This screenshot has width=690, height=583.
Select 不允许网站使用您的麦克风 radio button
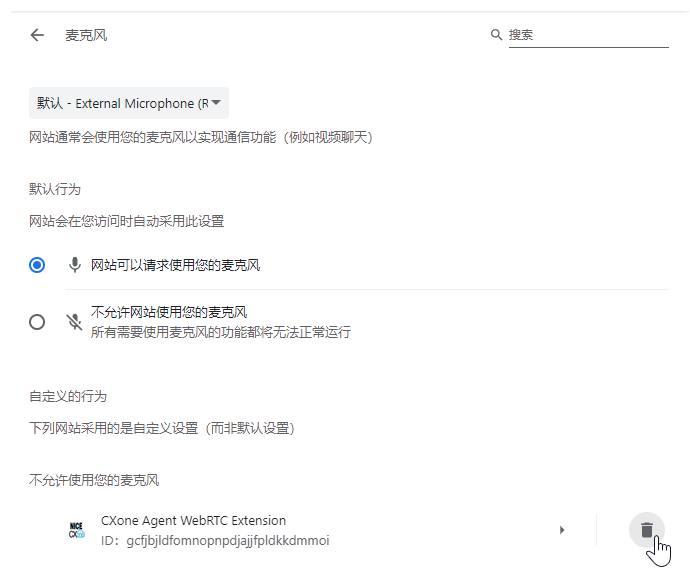[x=37, y=322]
